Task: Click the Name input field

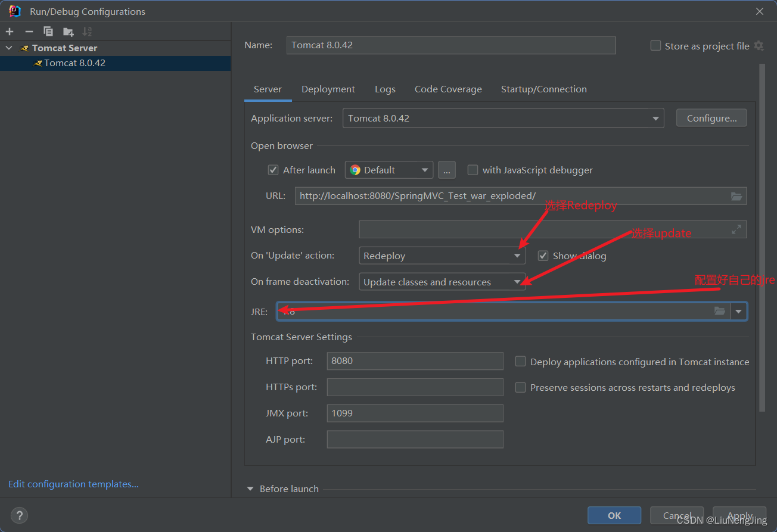Action: pyautogui.click(x=451, y=45)
